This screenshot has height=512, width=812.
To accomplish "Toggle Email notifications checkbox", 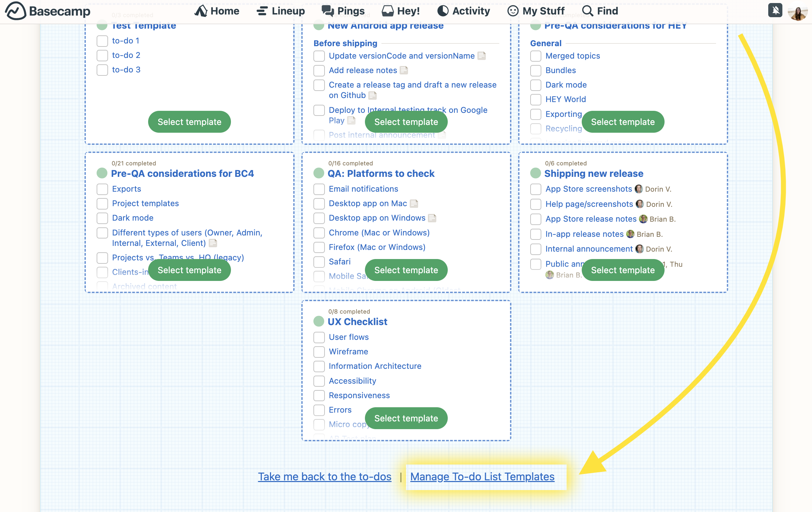I will point(319,189).
